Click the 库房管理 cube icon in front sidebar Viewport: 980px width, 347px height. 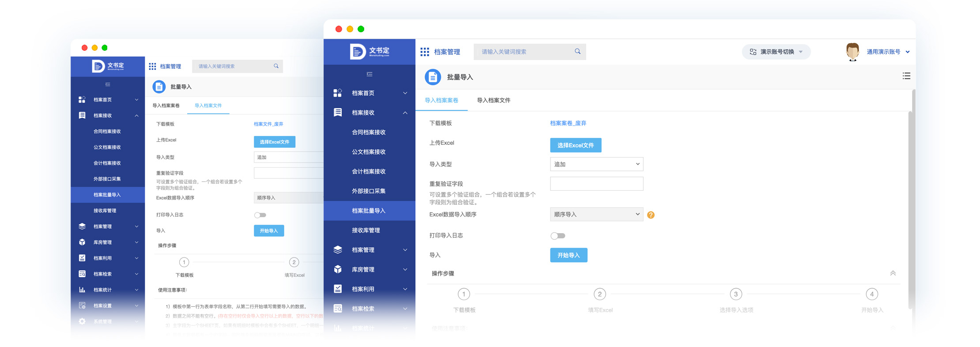click(x=338, y=269)
